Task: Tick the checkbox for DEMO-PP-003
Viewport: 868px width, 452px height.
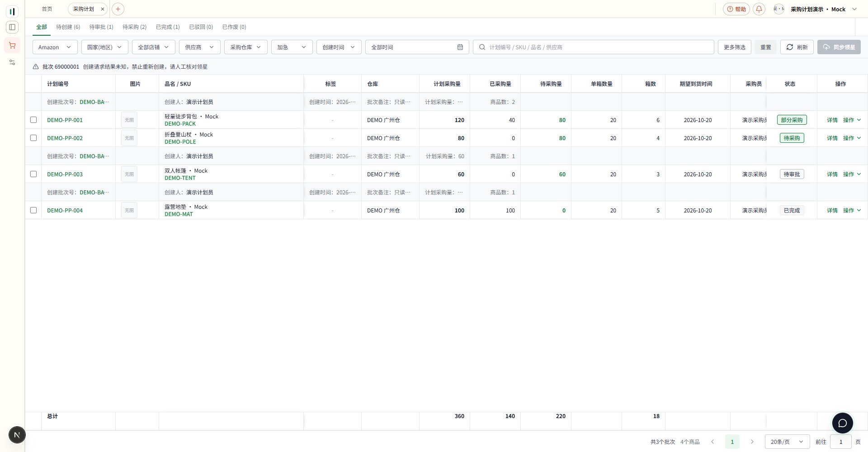Action: tap(33, 174)
